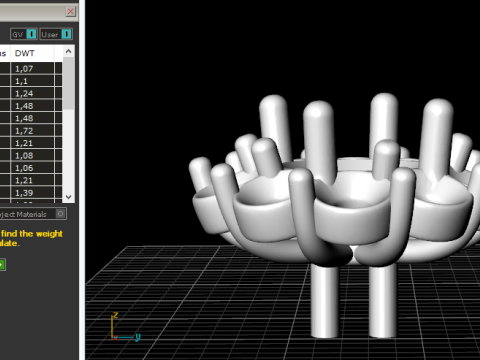Viewport: 480px width, 360px height.
Task: Select the 1,06 DWT cell
Action: pos(33,168)
